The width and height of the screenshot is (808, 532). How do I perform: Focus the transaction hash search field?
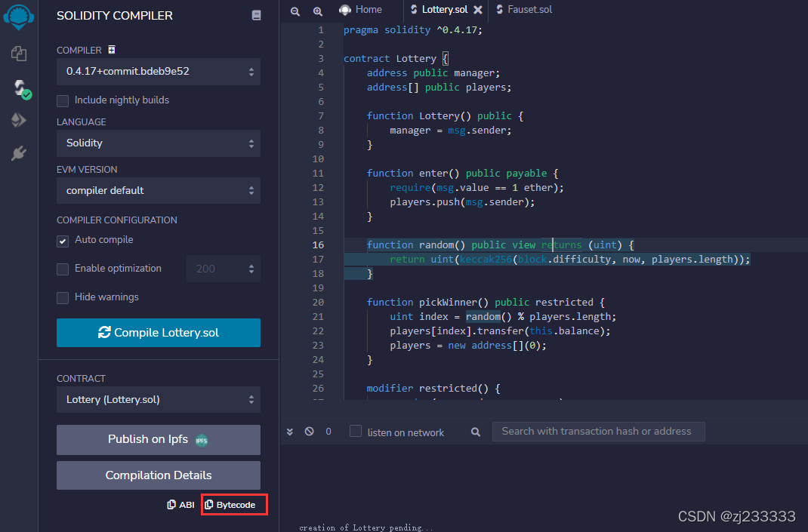(598, 432)
